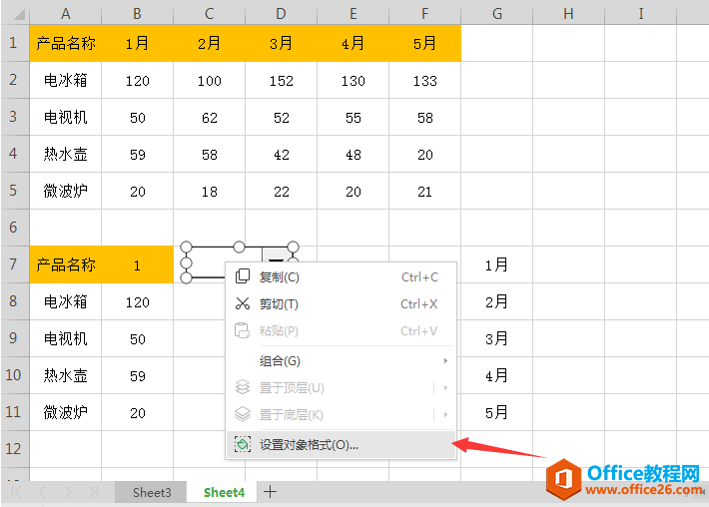
Task: Click the Copy icon in context menu
Action: (x=242, y=277)
